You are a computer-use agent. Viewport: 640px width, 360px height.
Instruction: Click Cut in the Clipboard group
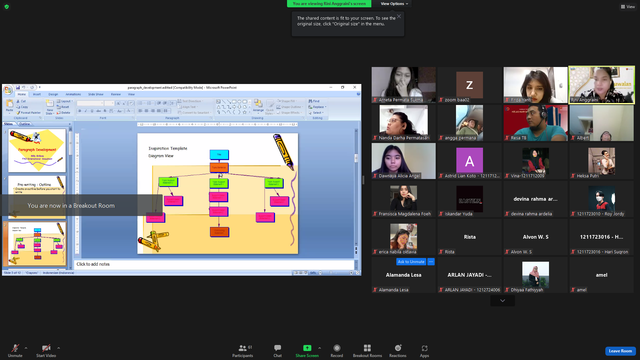21,101
